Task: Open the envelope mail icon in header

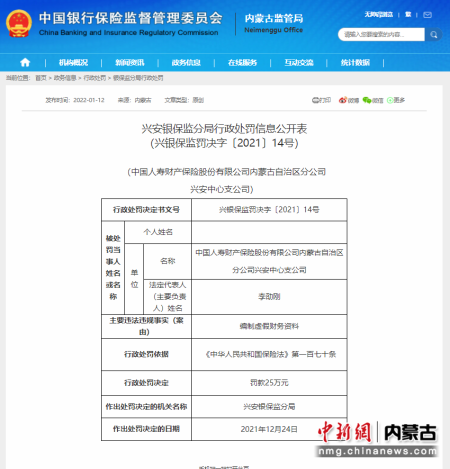Action: (x=427, y=15)
